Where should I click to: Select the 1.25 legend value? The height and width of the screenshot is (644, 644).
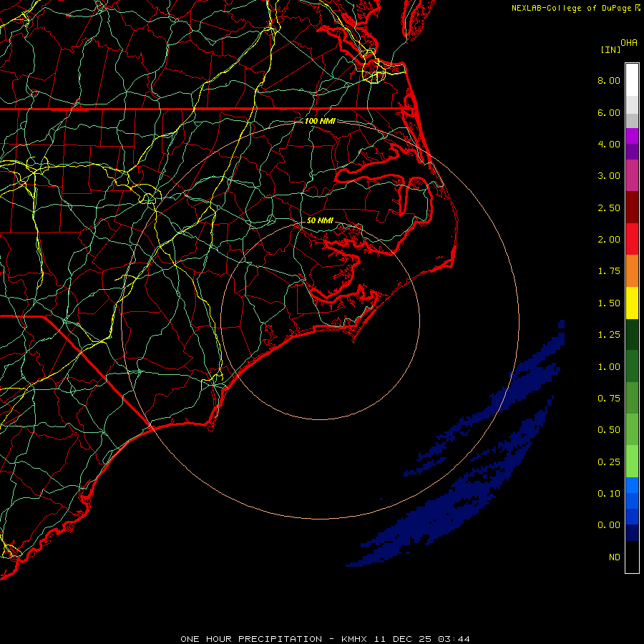click(609, 335)
